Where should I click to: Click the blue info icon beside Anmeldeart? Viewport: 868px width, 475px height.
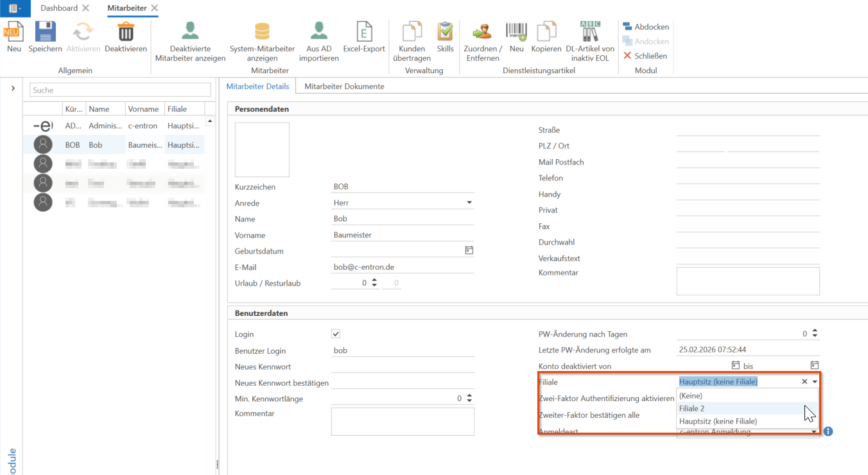point(828,431)
